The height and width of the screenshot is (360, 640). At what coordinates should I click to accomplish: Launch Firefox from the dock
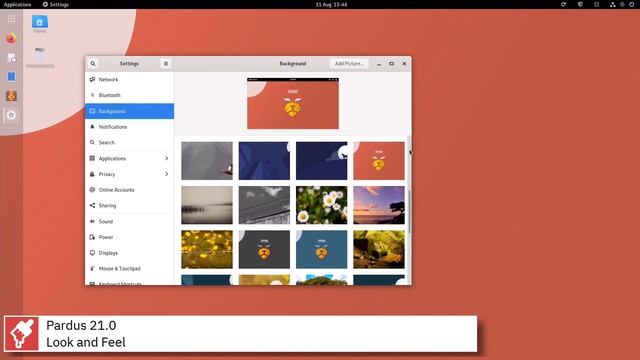(11, 38)
